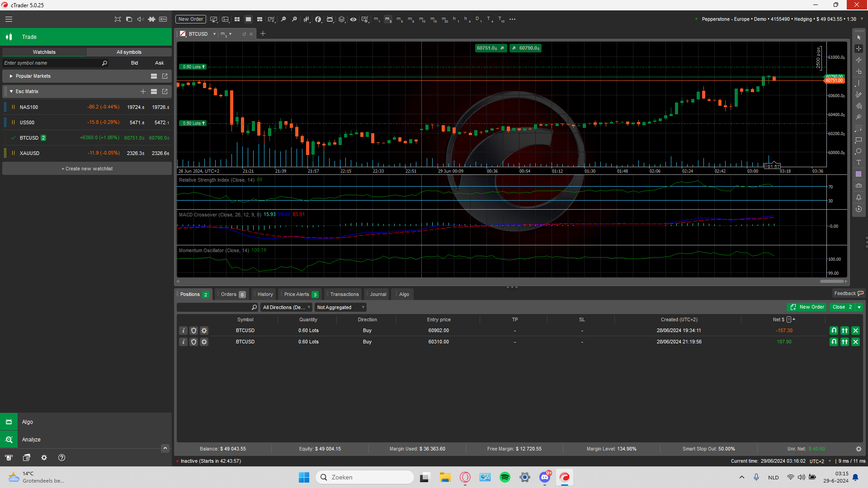
Task: Switch timeframe to m5
Action: [x=399, y=19]
